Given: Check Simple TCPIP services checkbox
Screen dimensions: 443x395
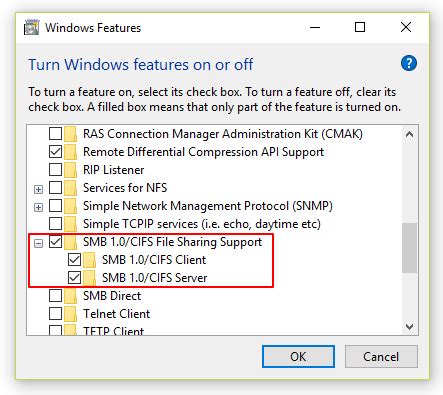Looking at the screenshot, I should pyautogui.click(x=55, y=224).
